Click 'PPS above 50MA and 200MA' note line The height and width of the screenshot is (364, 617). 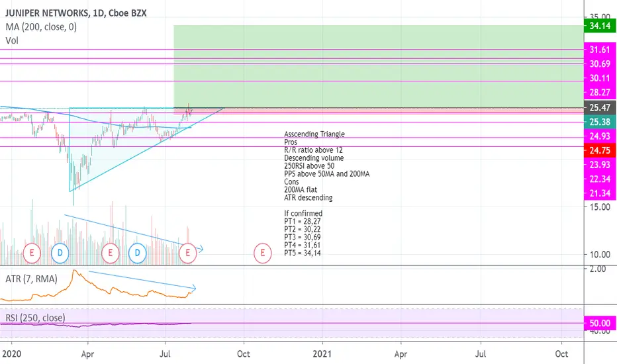click(x=327, y=173)
